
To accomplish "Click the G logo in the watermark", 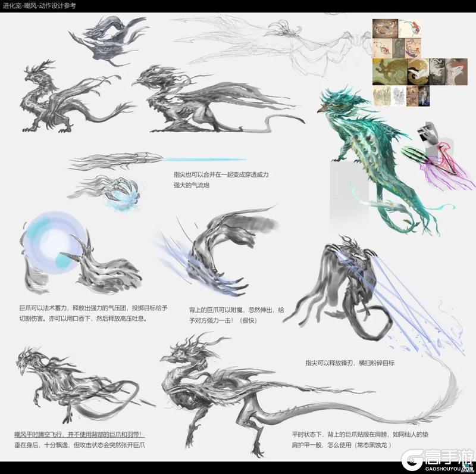I will 409,456.
